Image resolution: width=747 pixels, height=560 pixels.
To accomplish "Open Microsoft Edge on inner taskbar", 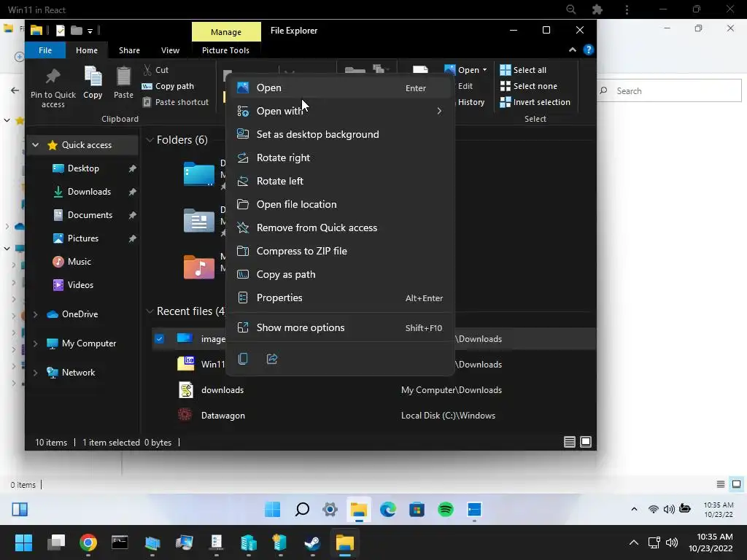I will pyautogui.click(x=388, y=510).
